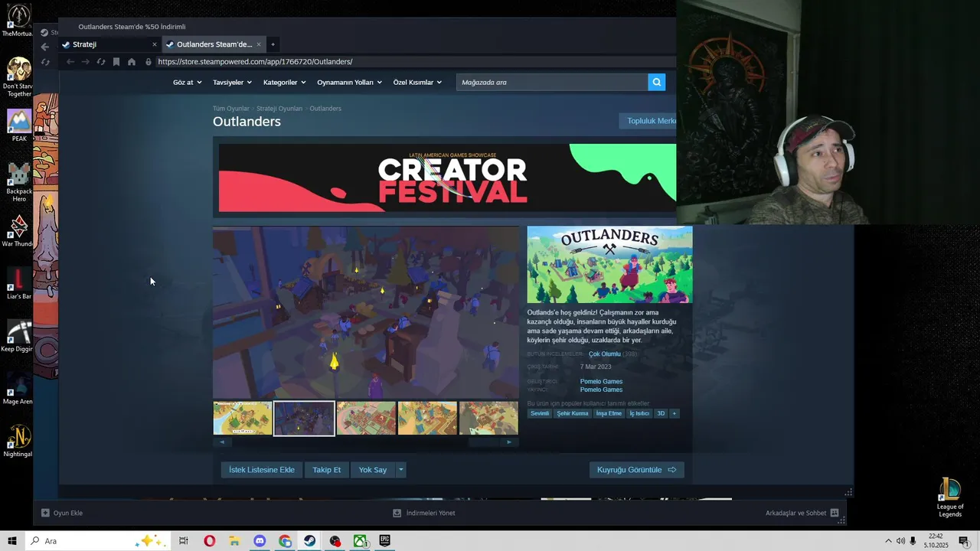Image resolution: width=980 pixels, height=551 pixels.
Task: Go back in Steam browser toolbar
Action: 70,61
